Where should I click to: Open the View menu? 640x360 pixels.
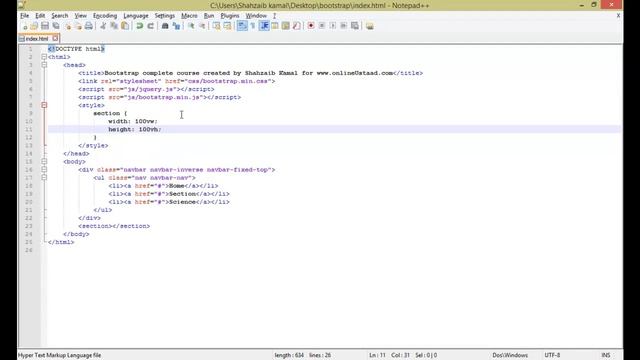[80, 16]
